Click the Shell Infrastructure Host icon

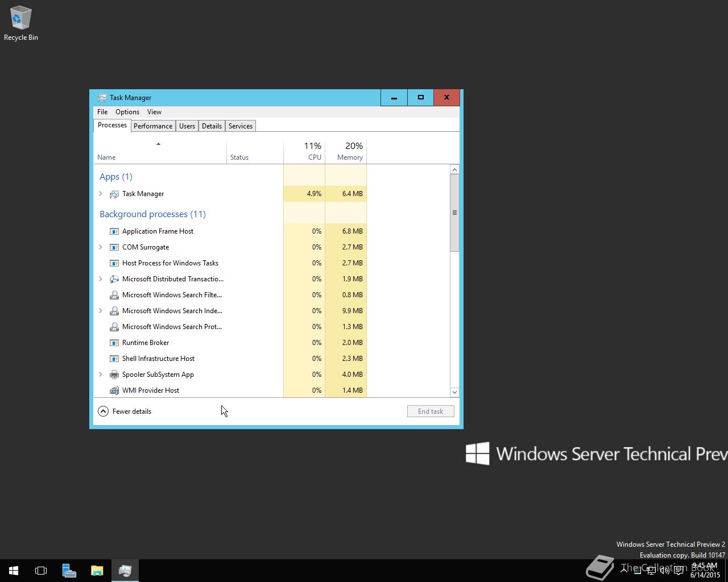click(114, 359)
